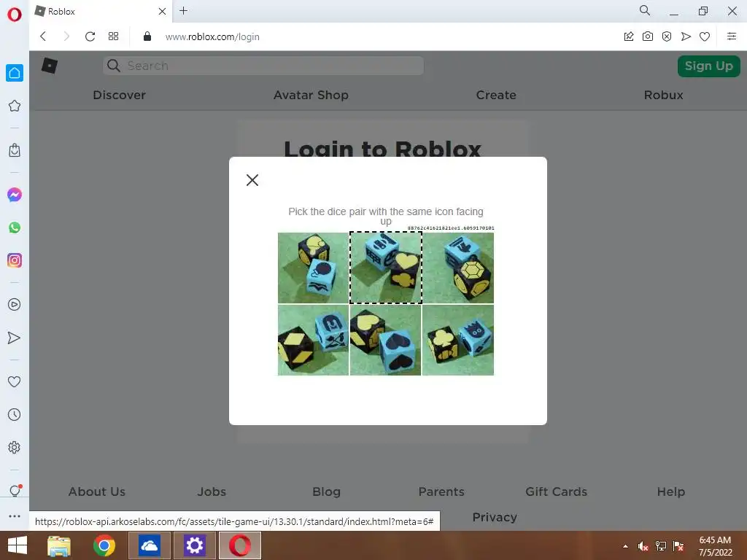Open the Shopping bag sidebar icon

tap(15, 150)
